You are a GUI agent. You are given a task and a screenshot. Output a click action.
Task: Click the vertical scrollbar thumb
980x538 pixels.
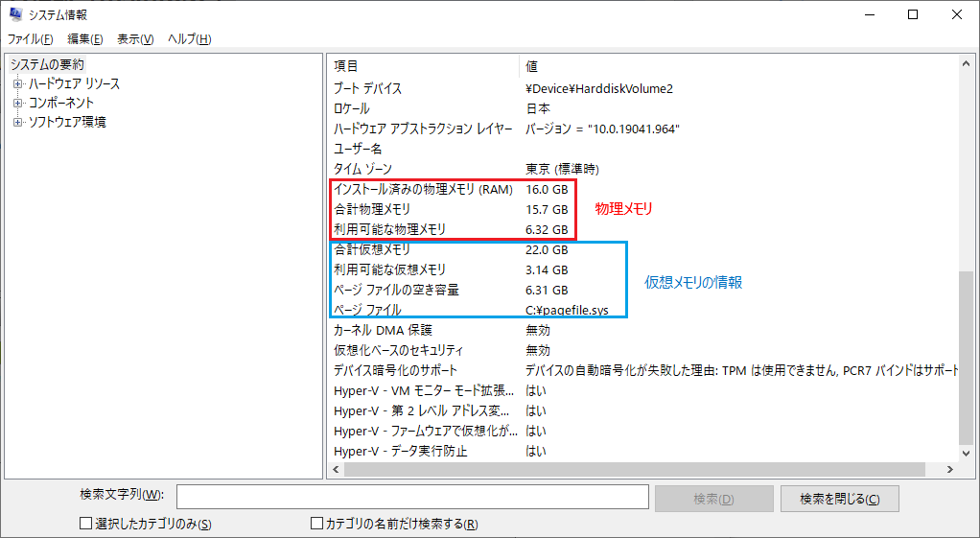click(967, 358)
